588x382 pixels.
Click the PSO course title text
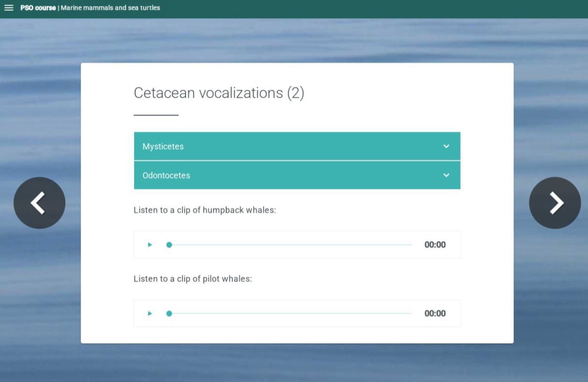tap(38, 8)
